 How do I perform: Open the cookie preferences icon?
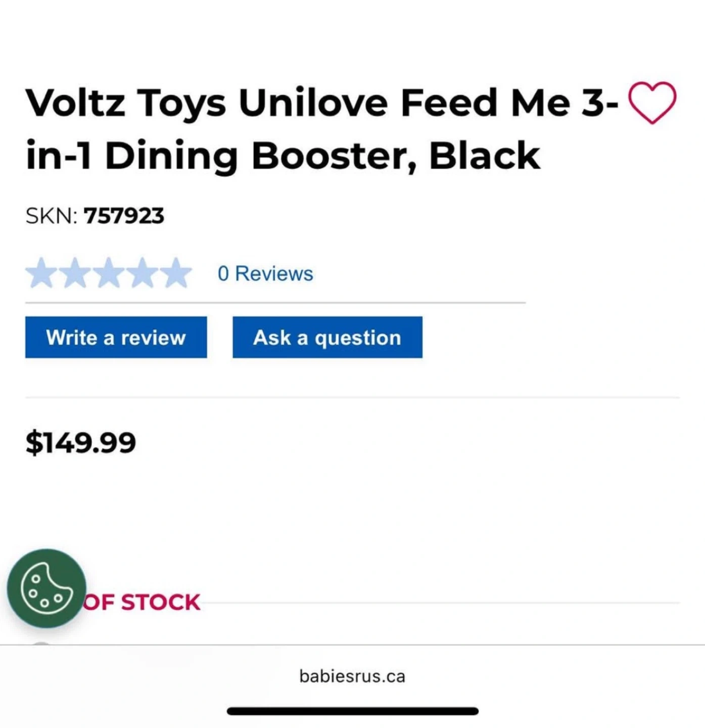[46, 588]
